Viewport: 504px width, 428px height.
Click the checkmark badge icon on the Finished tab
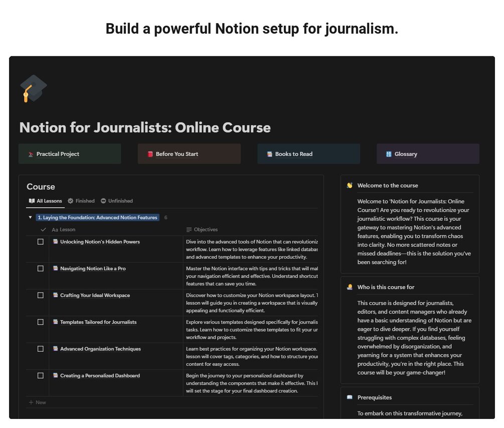[70, 201]
